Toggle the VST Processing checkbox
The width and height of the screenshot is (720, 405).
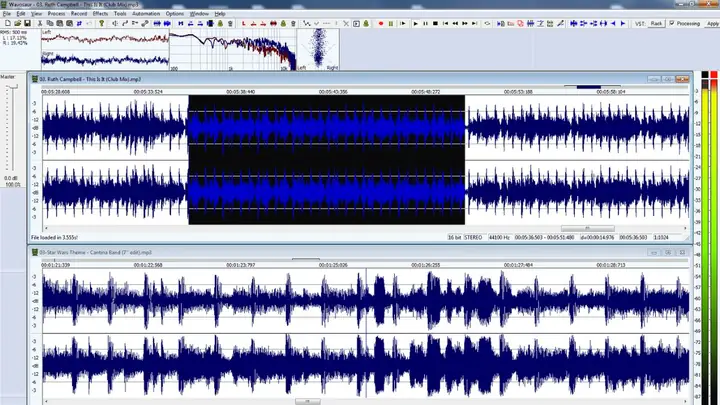(x=672, y=23)
